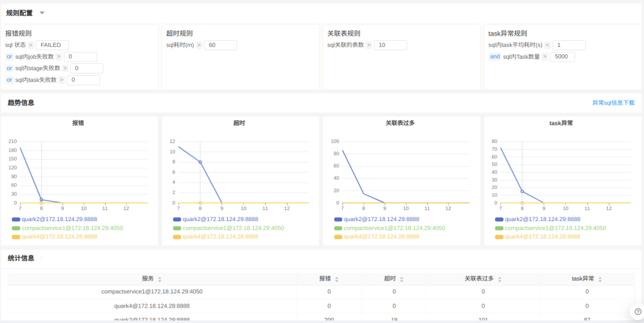Click the task异常 chart title
The image size is (644, 323).
[x=561, y=123]
